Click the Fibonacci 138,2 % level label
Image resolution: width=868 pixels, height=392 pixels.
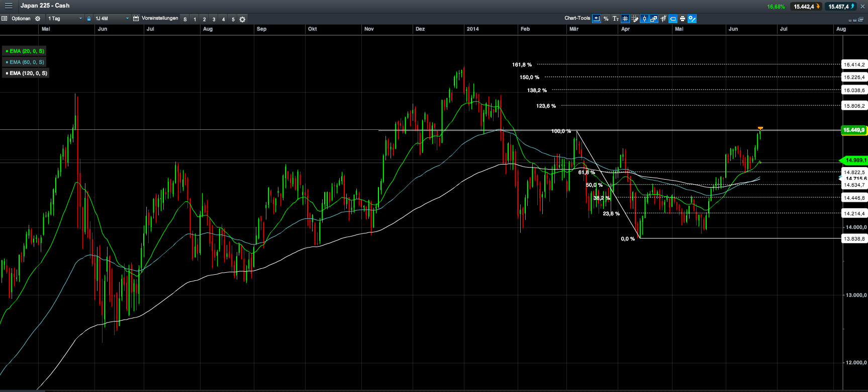537,90
